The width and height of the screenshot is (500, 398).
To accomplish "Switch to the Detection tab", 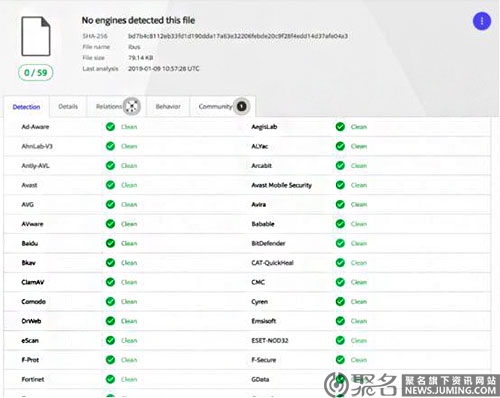I will tap(26, 107).
